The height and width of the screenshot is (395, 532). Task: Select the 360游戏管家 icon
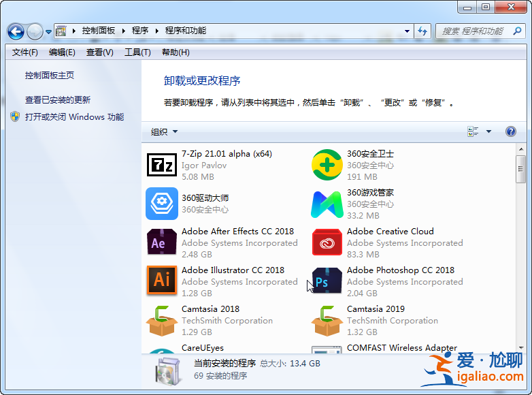pyautogui.click(x=327, y=204)
